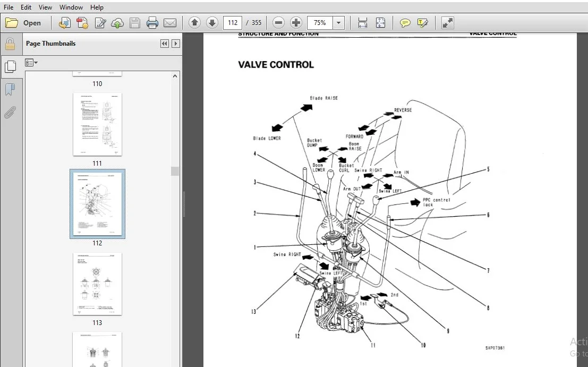The width and height of the screenshot is (588, 367).
Task: Click the thumbnails scrollbar up arrow
Action: tap(175, 76)
